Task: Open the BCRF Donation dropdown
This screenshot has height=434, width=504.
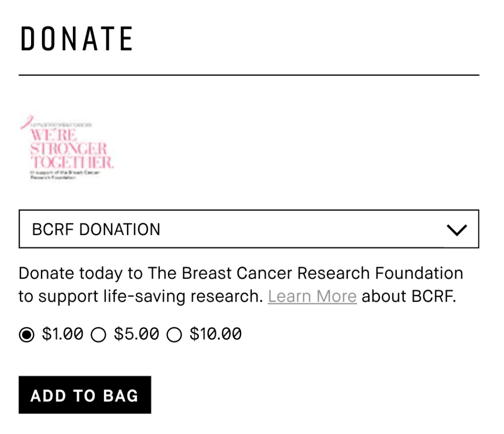Action: pos(248,229)
